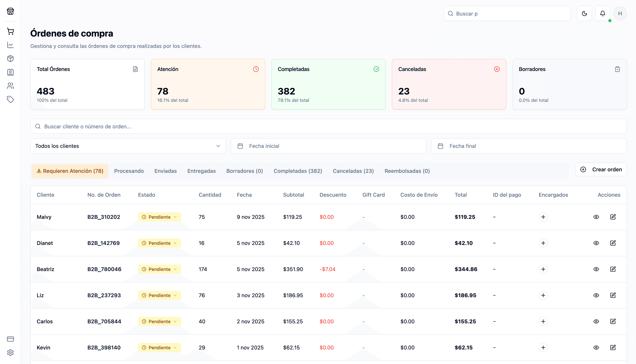Click the customer or order search field
This screenshot has height=364, width=636.
(x=328, y=126)
